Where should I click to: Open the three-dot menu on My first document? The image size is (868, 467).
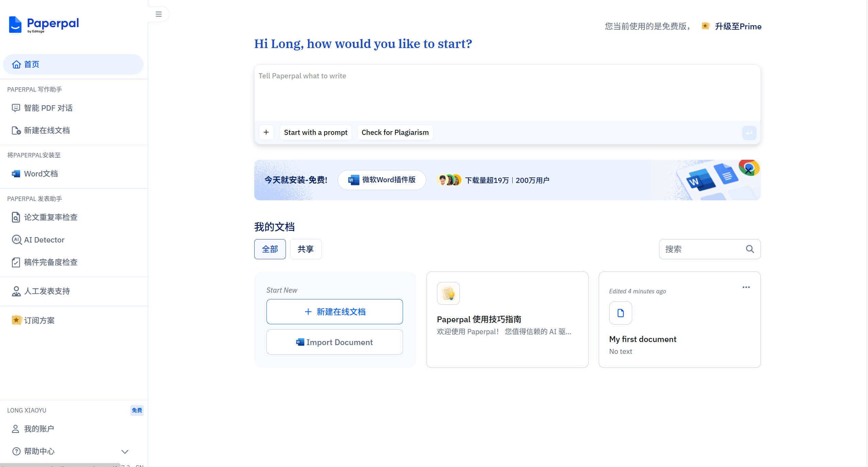(x=746, y=287)
